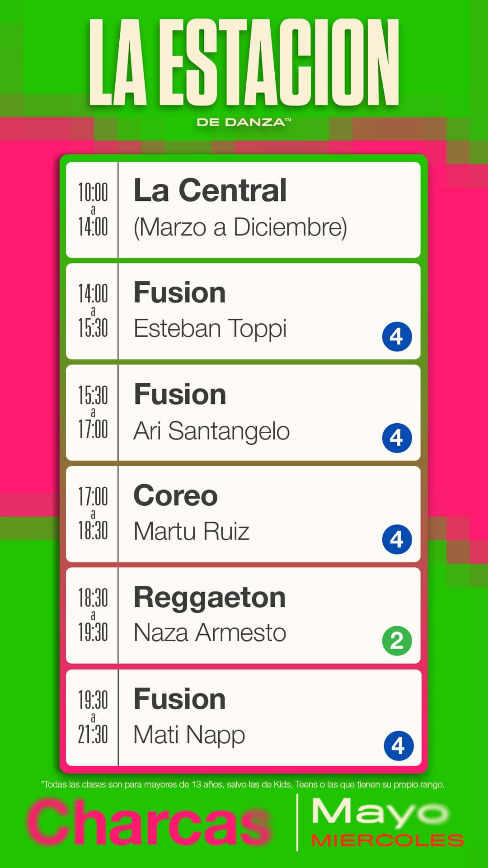
Task: Tap the blue 4 badge on Martu Ruiz's Coreo class
Action: point(397,539)
